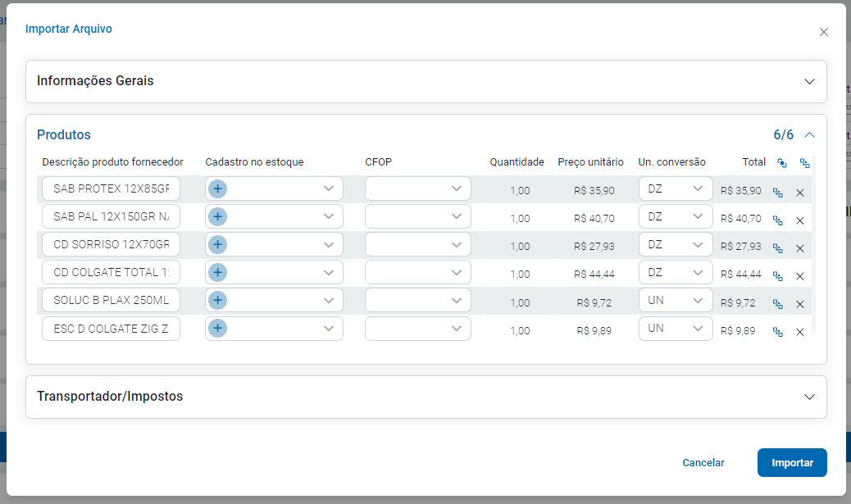Click the plus icon for SAB PROTEX row
Screen dimensions: 851x504
(x=217, y=188)
